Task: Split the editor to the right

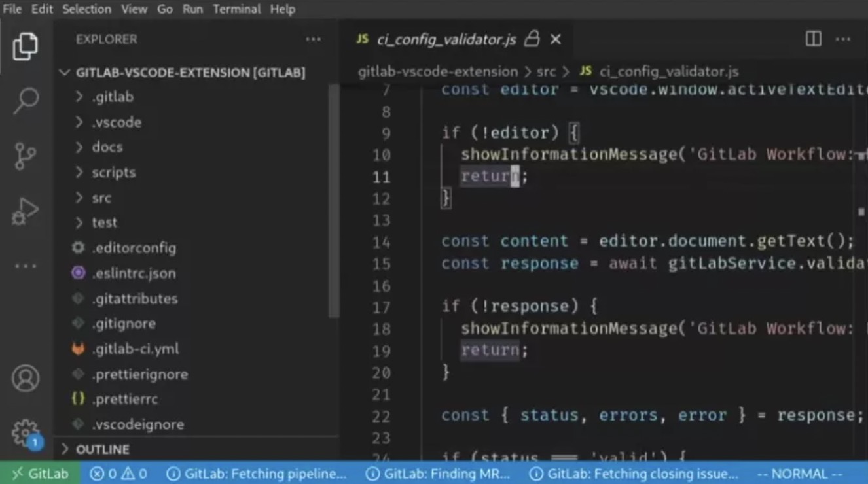Action: click(813, 39)
